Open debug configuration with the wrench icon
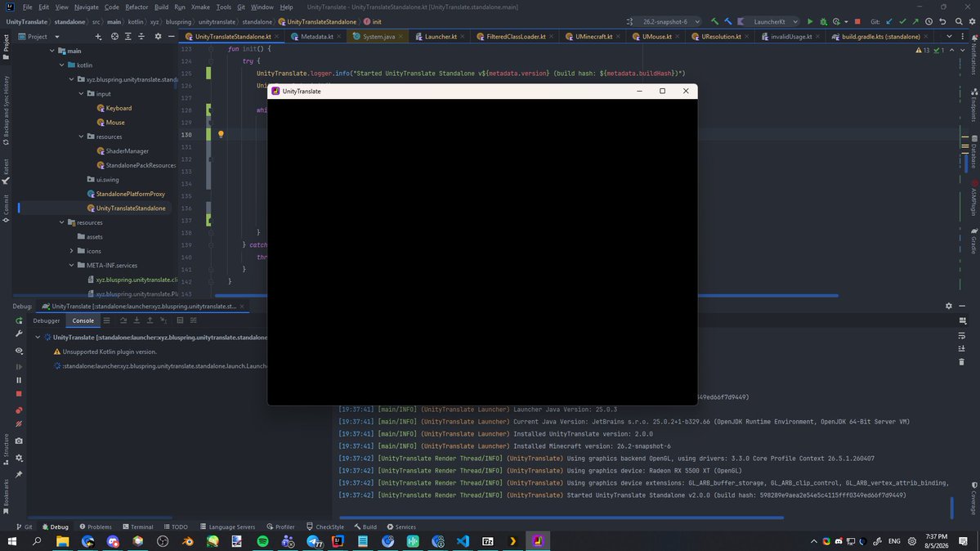 point(19,334)
